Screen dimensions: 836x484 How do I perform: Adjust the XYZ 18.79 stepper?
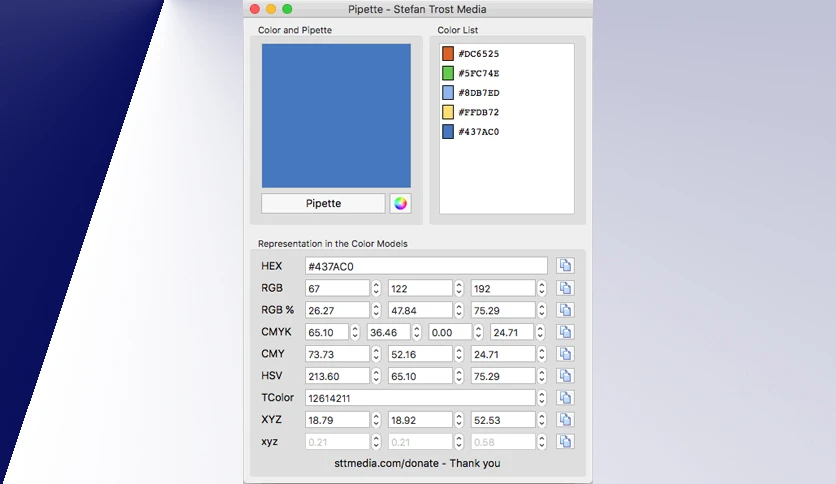pyautogui.click(x=376, y=420)
